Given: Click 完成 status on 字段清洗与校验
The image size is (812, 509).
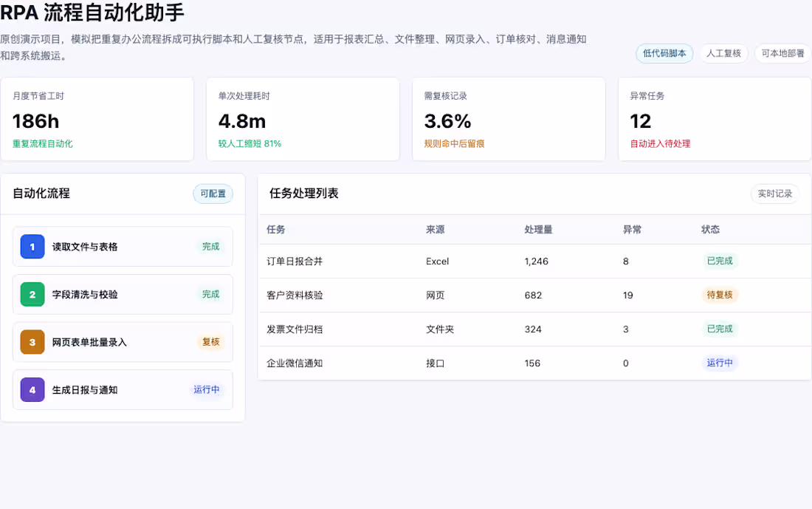Looking at the screenshot, I should [x=210, y=295].
